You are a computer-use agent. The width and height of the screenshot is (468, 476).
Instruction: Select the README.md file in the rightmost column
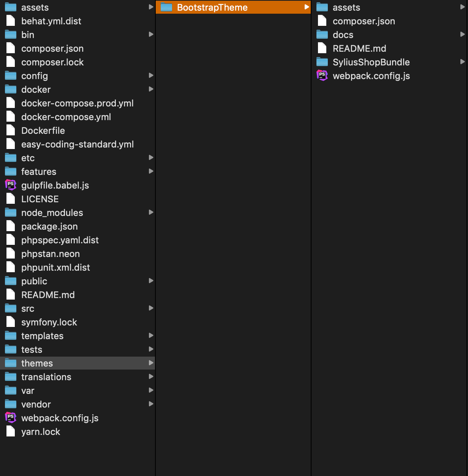(359, 48)
